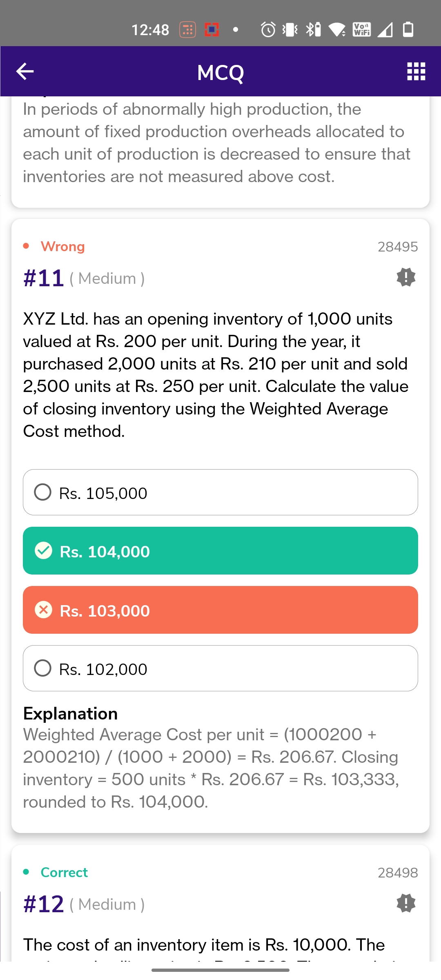Tap the red cross on Rs. 103,000
Viewport: 441px width, 980px height.
43,610
